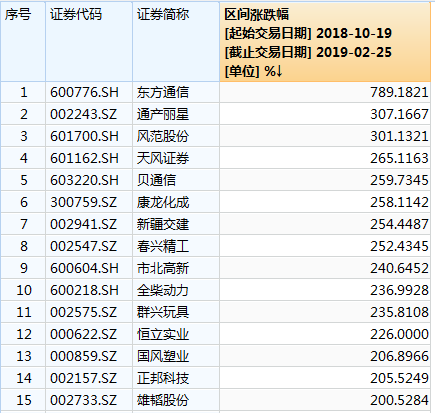Select 康龙化成 name cell

(176, 202)
